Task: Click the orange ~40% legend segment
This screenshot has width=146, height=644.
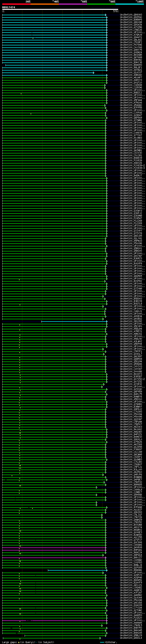Action: tap(45, 4)
